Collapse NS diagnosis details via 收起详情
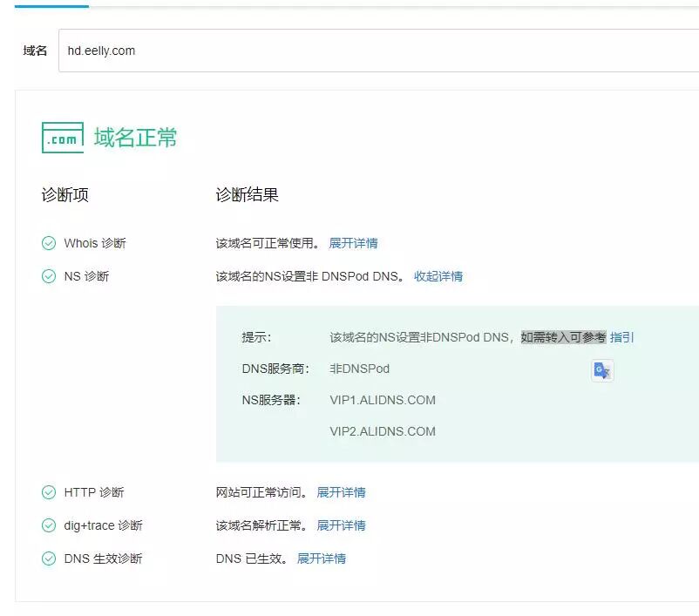Viewport: 699px width, 616px height. (x=438, y=276)
